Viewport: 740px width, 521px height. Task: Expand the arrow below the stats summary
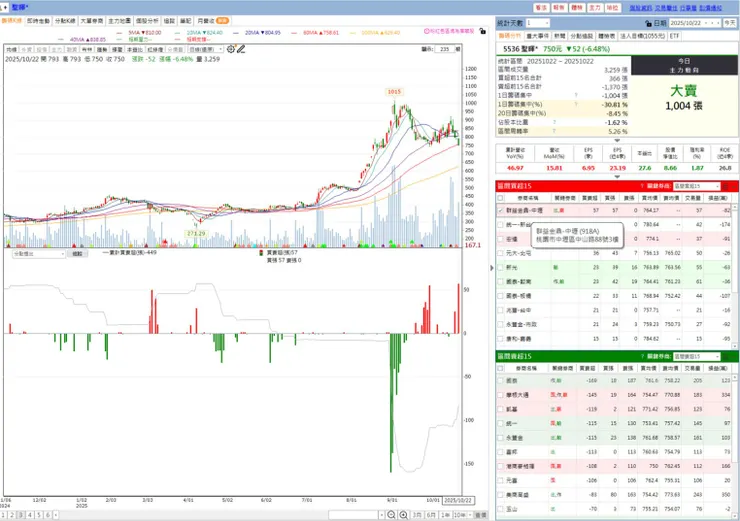tap(616, 140)
